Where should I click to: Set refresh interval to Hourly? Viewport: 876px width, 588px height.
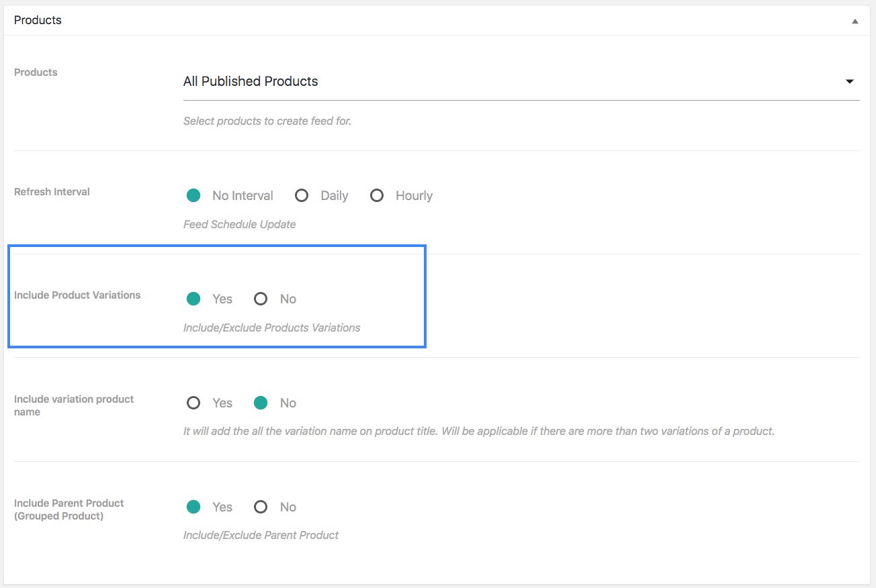[377, 195]
